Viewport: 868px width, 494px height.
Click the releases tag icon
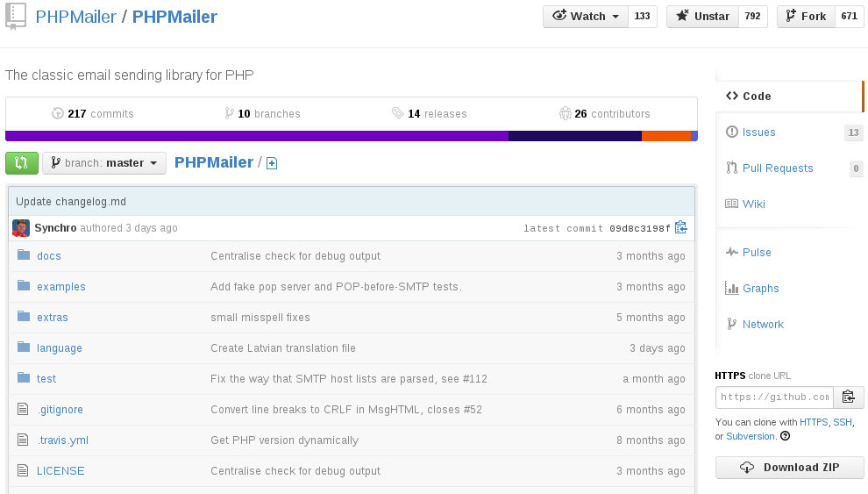click(397, 113)
